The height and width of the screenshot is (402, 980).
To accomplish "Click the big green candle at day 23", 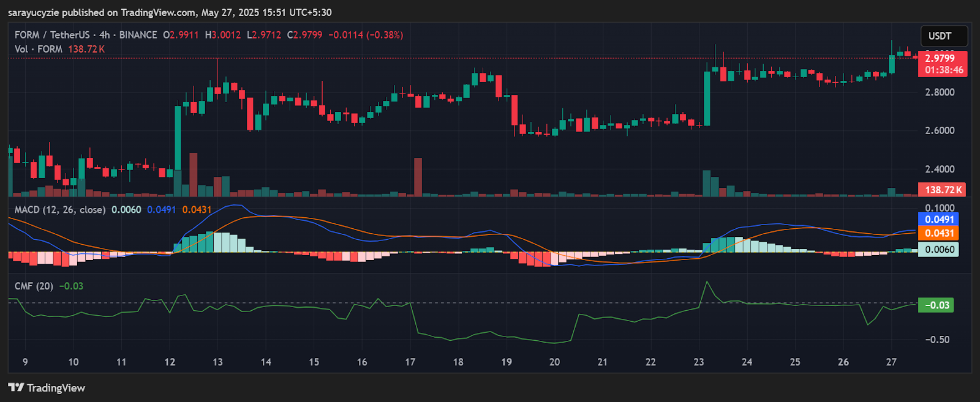I will click(x=707, y=99).
